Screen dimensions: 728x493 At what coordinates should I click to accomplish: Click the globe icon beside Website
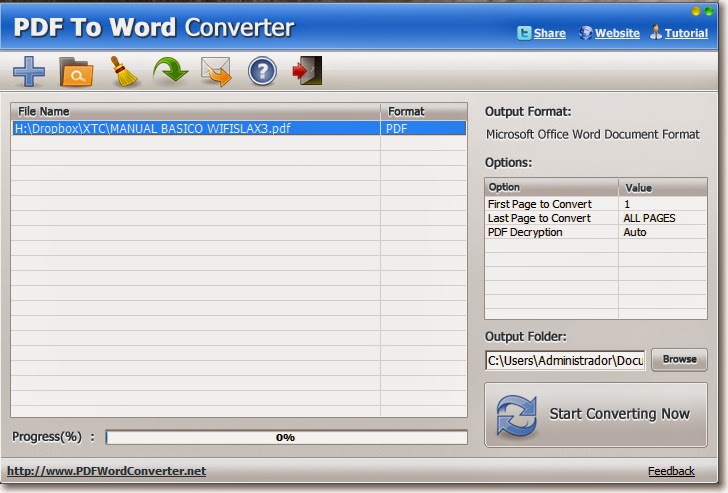click(586, 32)
